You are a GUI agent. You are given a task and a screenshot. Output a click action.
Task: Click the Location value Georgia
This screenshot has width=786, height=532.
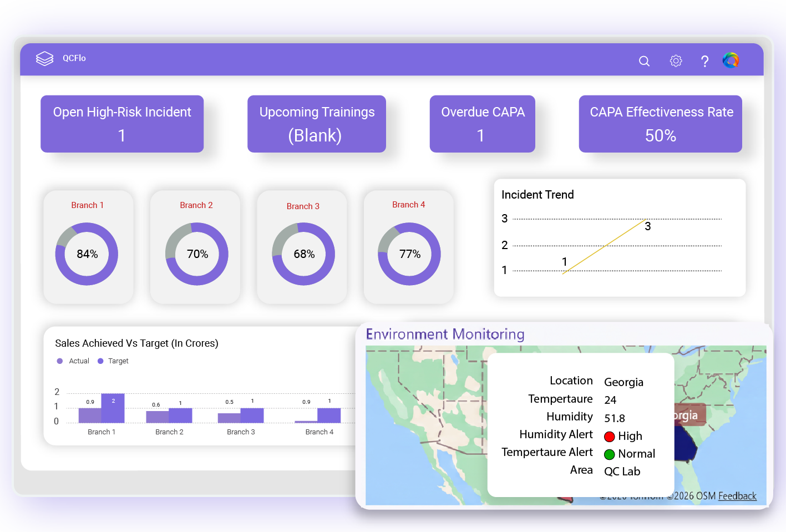[623, 382]
